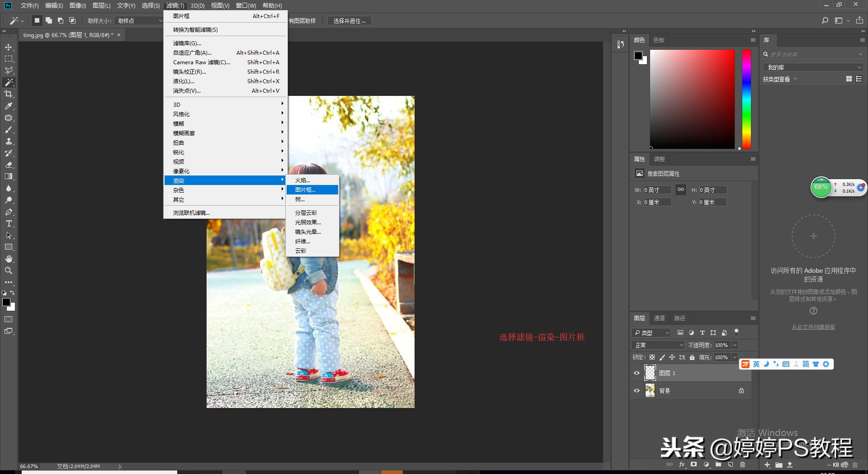Select the Hand tool
The height and width of the screenshot is (474, 868).
click(9, 259)
